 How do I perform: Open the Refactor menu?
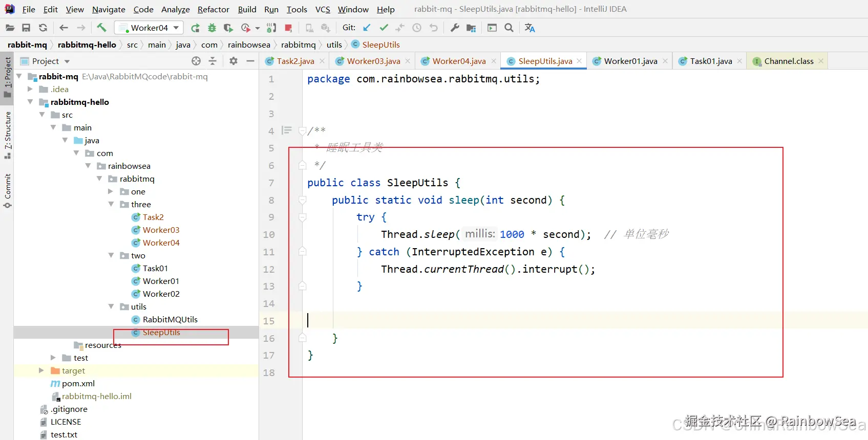tap(214, 9)
